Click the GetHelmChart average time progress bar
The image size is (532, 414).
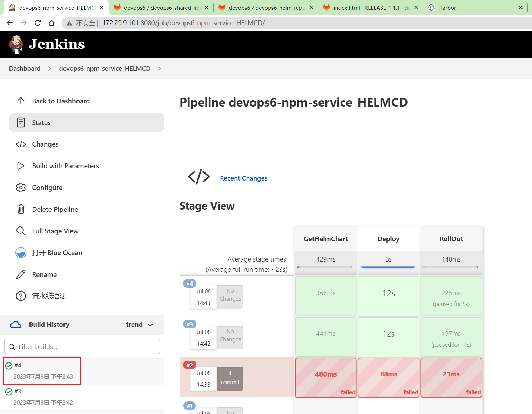(324, 267)
